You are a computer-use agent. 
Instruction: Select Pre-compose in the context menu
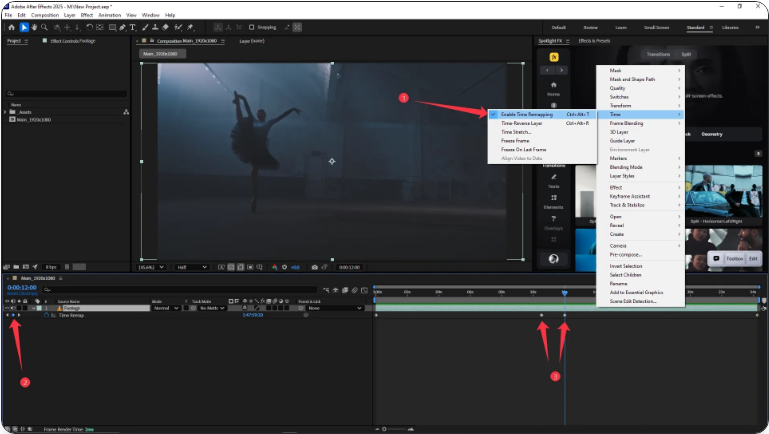[627, 254]
